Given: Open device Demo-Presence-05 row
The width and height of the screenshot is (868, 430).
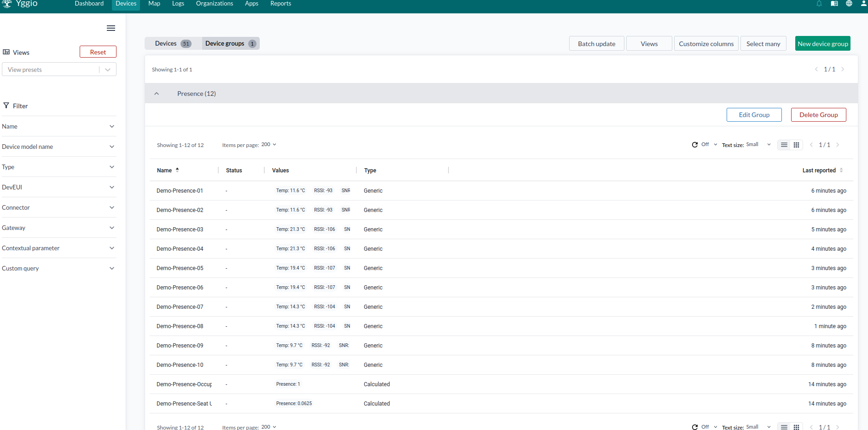Looking at the screenshot, I should 501,268.
